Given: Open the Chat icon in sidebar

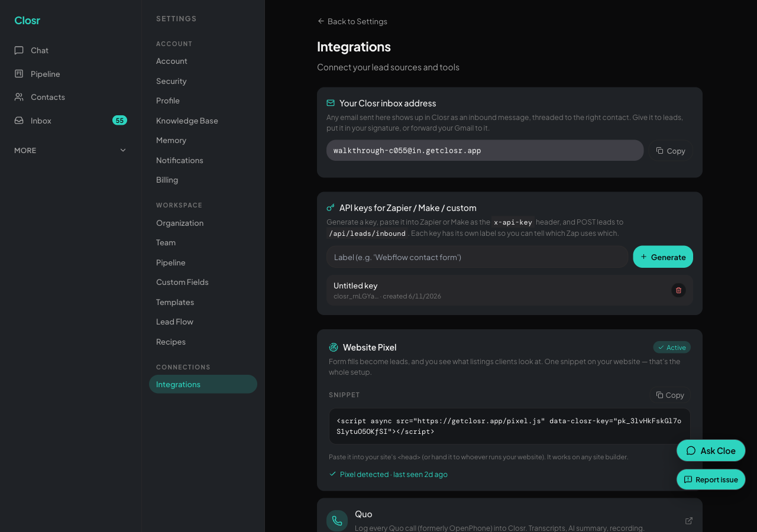Looking at the screenshot, I should click(19, 50).
